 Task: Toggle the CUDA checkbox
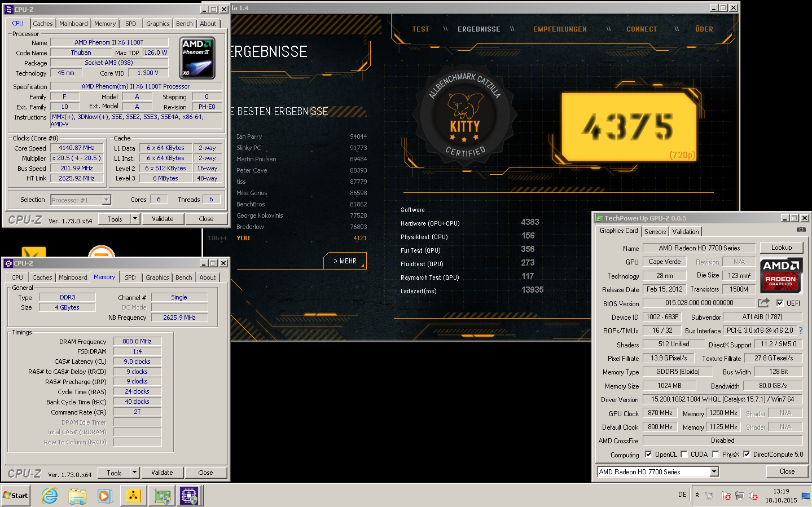[684, 454]
